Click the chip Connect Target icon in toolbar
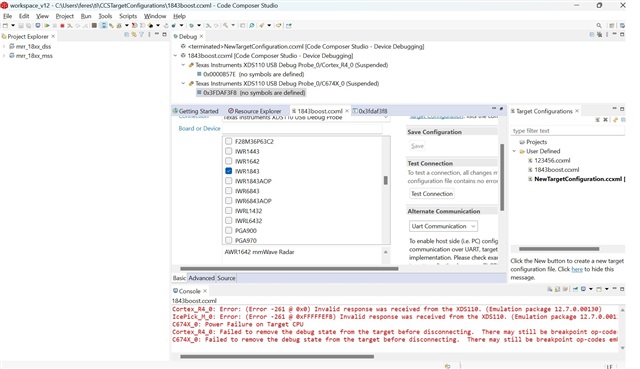 [94, 25]
